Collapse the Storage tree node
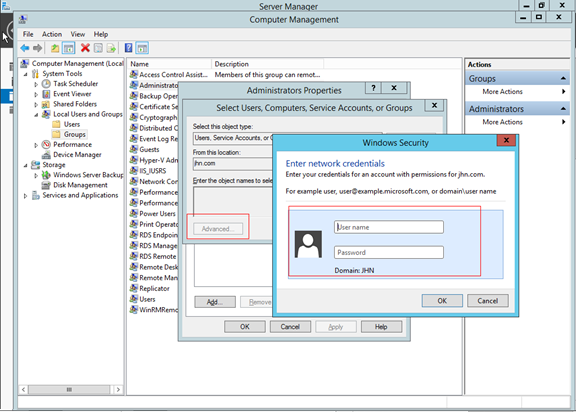This screenshot has width=580, height=412. coord(26,165)
